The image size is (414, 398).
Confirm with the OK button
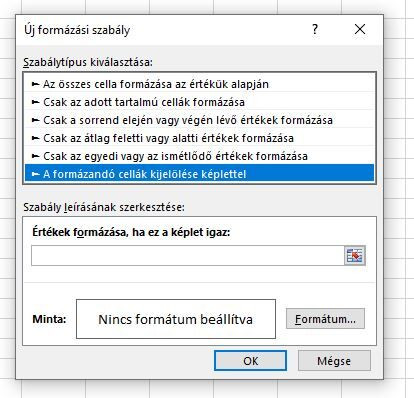pos(250,361)
